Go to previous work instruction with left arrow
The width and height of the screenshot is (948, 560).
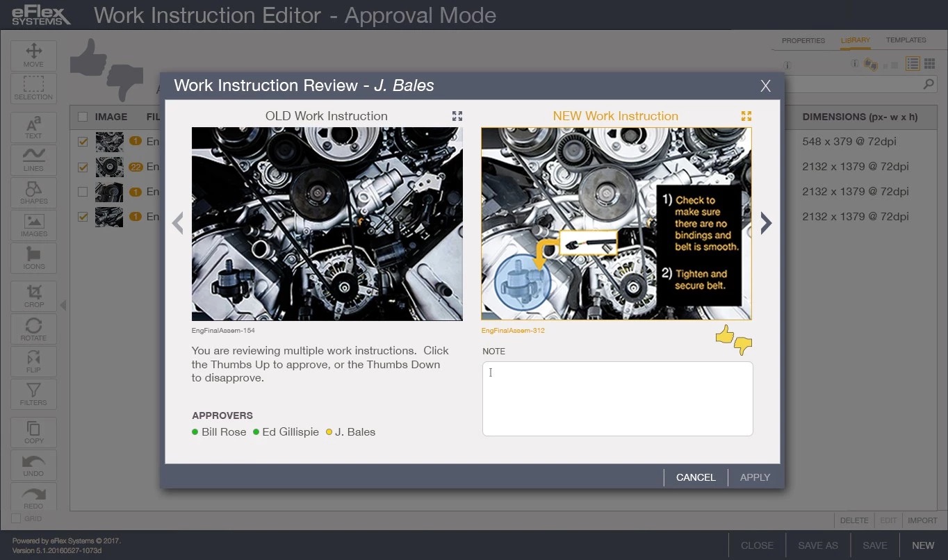pyautogui.click(x=178, y=223)
